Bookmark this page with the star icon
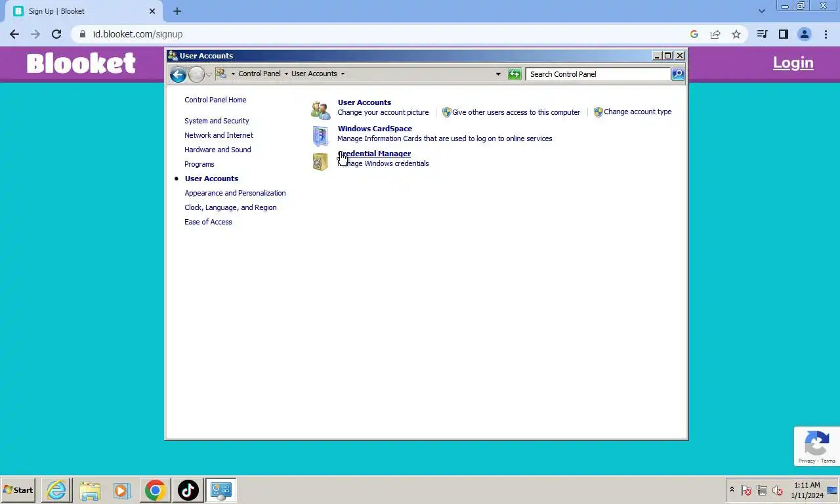 point(736,34)
